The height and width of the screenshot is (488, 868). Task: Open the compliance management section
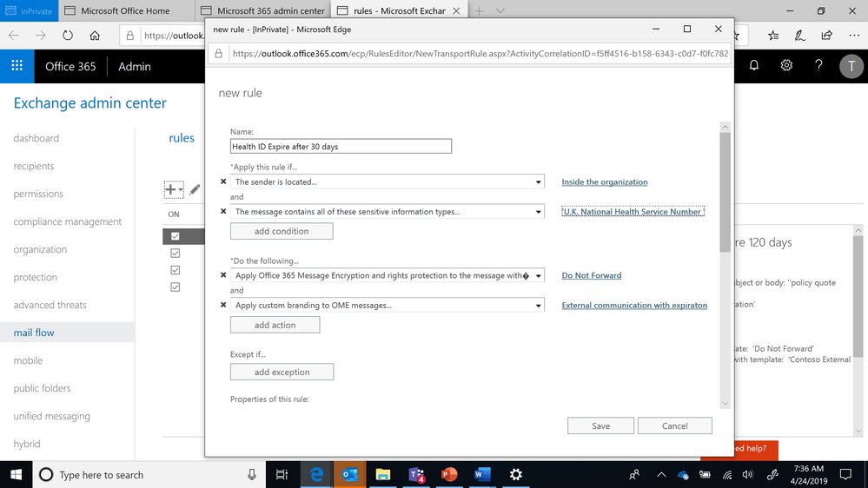pyautogui.click(x=68, y=221)
